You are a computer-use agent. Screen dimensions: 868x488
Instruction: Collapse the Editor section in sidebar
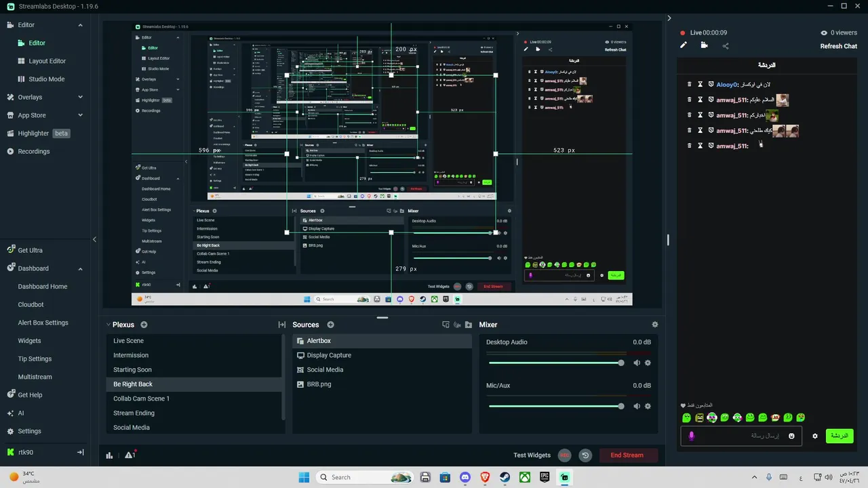pyautogui.click(x=80, y=25)
